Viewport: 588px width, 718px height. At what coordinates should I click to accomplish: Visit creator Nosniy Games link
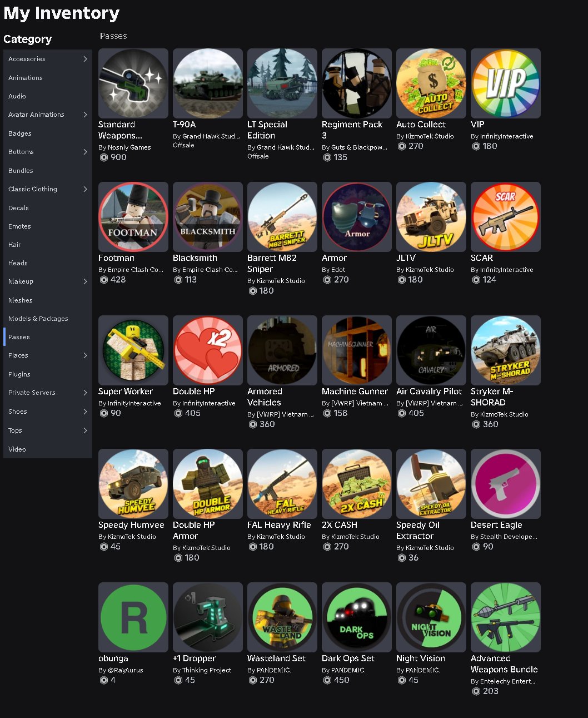point(128,147)
